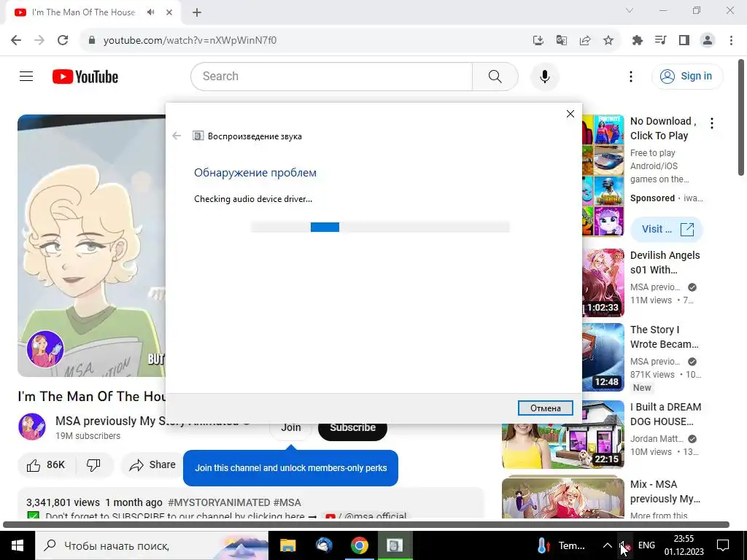Open the sponsored ad three-dot menu

712,123
